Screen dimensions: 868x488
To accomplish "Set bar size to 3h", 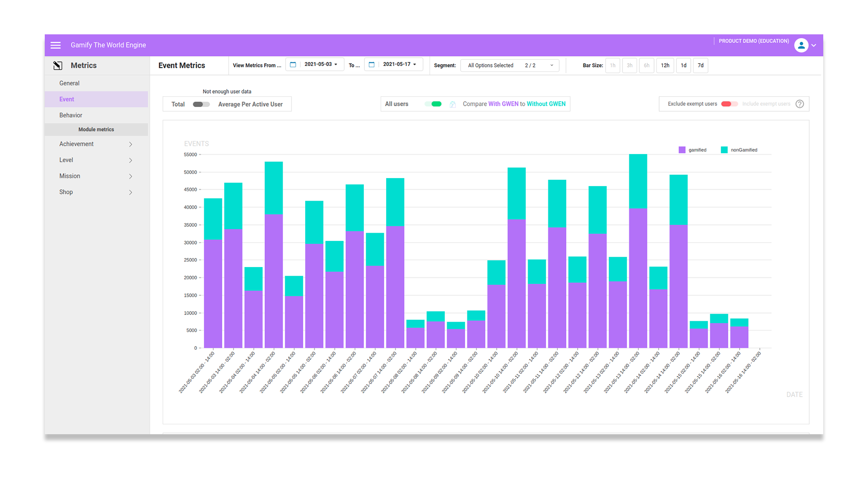I will pos(629,66).
